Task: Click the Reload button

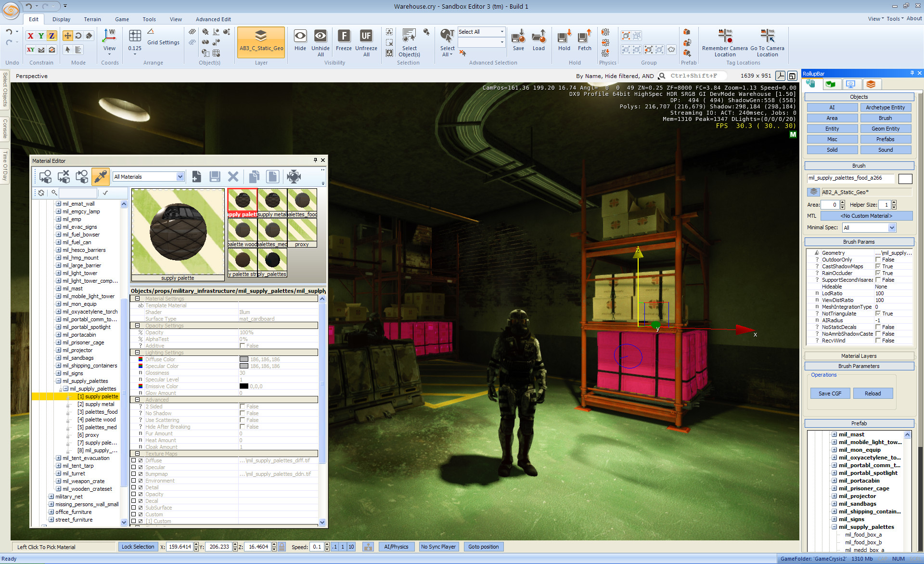Action: click(x=873, y=393)
